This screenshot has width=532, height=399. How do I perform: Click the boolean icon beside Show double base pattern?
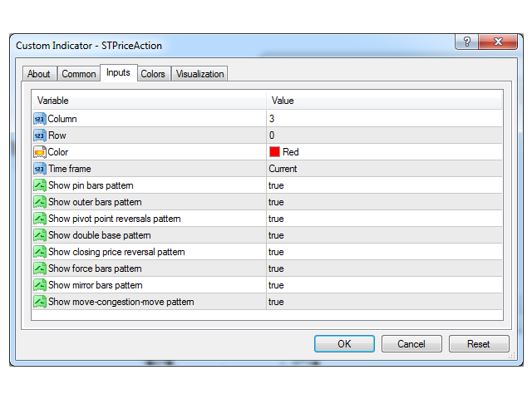40,235
